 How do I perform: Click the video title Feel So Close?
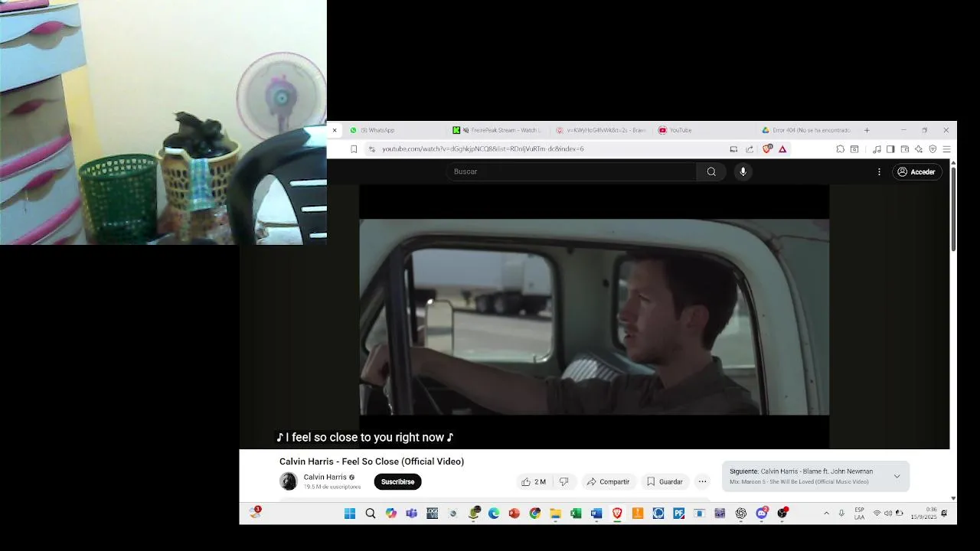click(x=372, y=461)
